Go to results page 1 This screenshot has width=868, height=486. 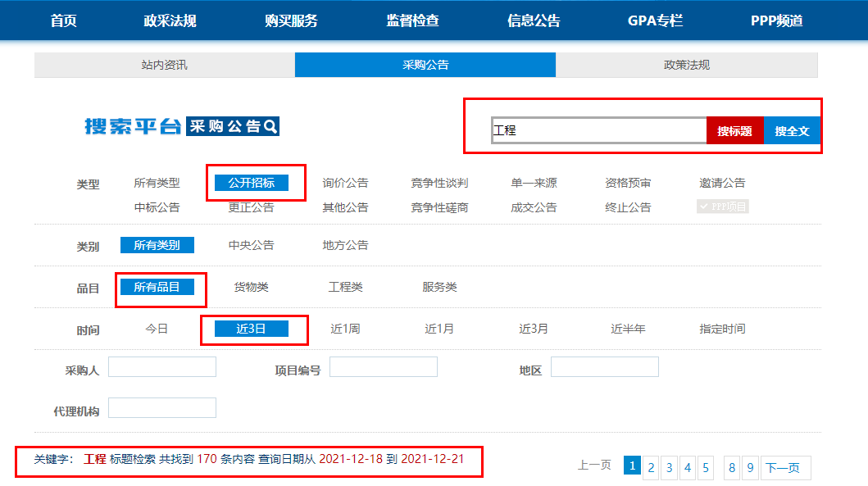point(632,466)
